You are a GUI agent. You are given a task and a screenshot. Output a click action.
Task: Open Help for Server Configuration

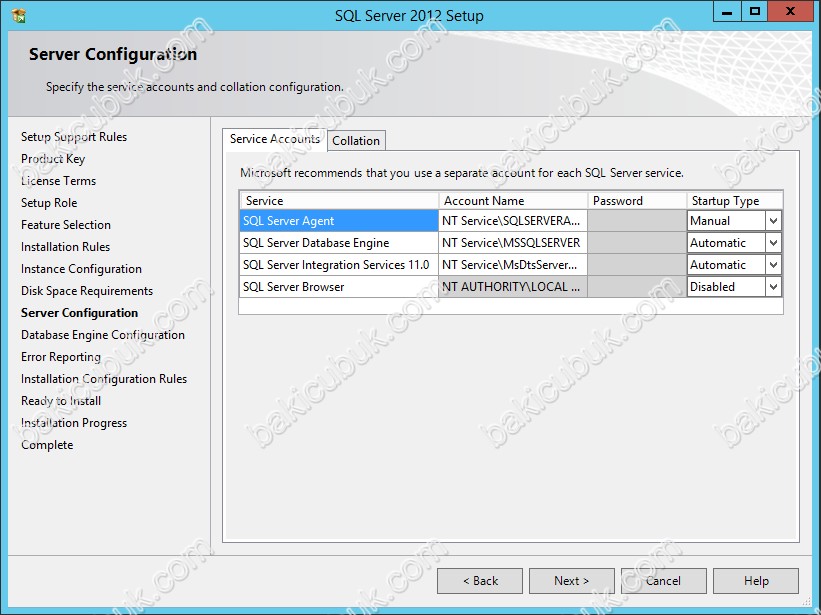pos(756,581)
